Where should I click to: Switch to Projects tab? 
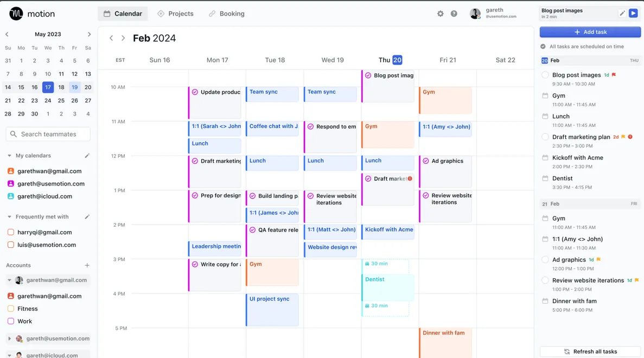click(x=175, y=14)
